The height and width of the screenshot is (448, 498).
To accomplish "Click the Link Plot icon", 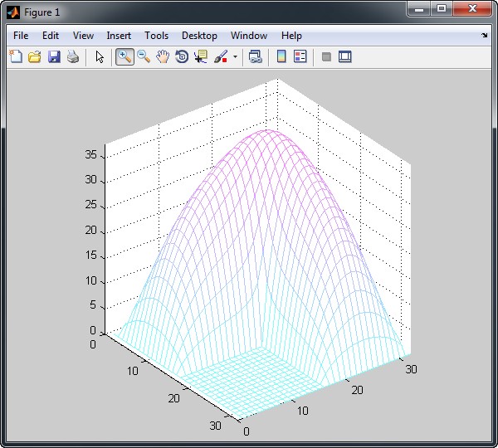I will [x=256, y=57].
